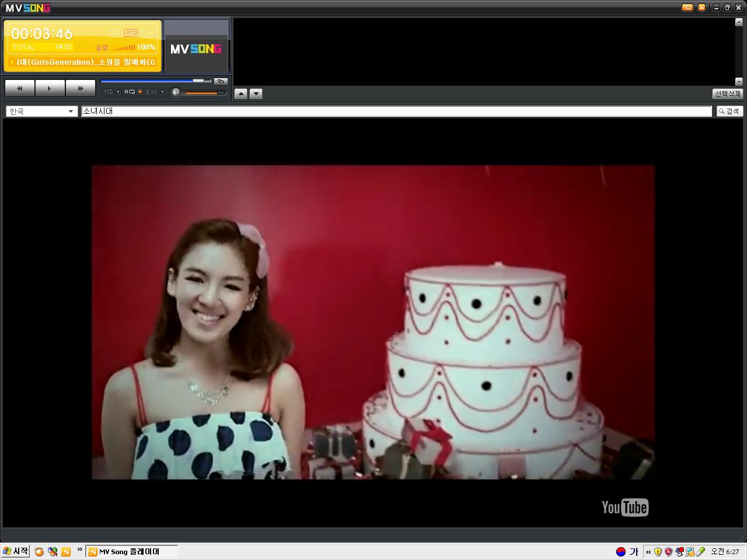The height and width of the screenshot is (560, 747).
Task: Click the YouTube logo on the video
Action: point(625,508)
